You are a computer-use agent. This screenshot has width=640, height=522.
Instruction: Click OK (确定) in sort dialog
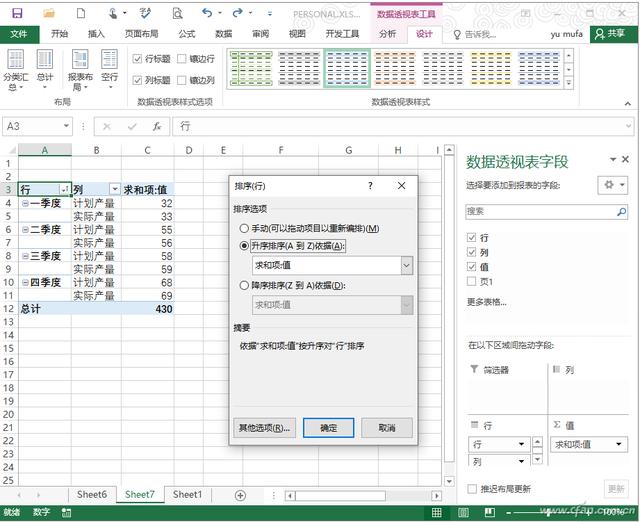click(329, 428)
